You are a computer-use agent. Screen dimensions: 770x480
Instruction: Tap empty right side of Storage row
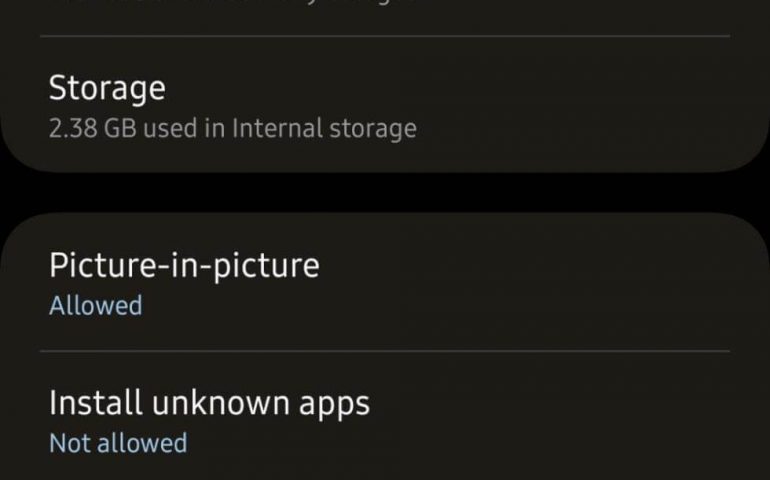click(x=620, y=106)
